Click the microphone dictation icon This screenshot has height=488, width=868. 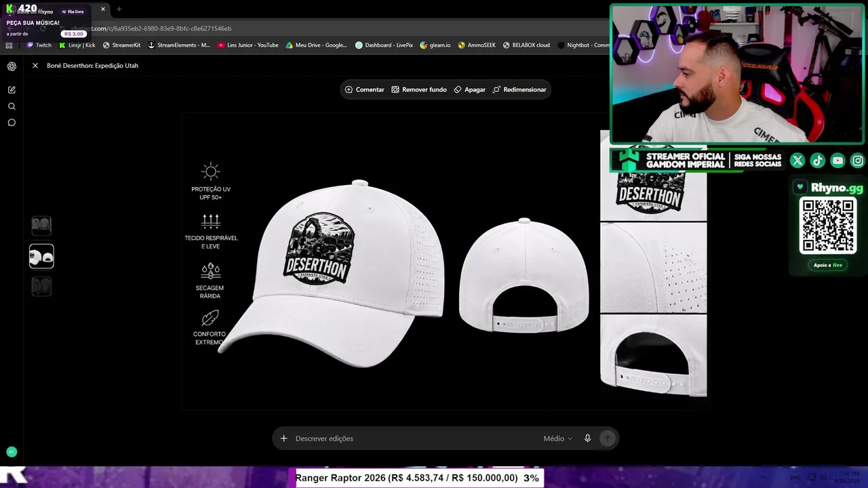tap(587, 439)
